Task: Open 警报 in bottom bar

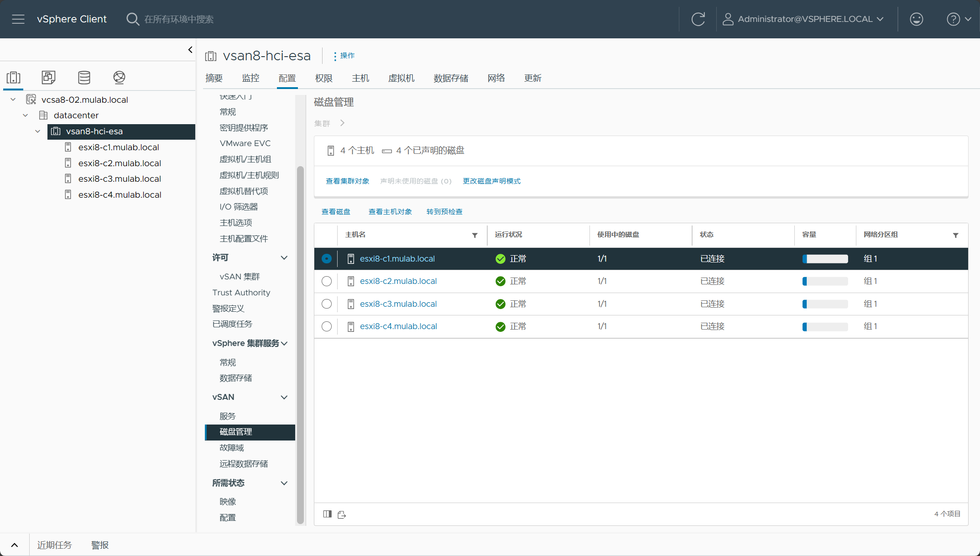Action: pos(100,545)
